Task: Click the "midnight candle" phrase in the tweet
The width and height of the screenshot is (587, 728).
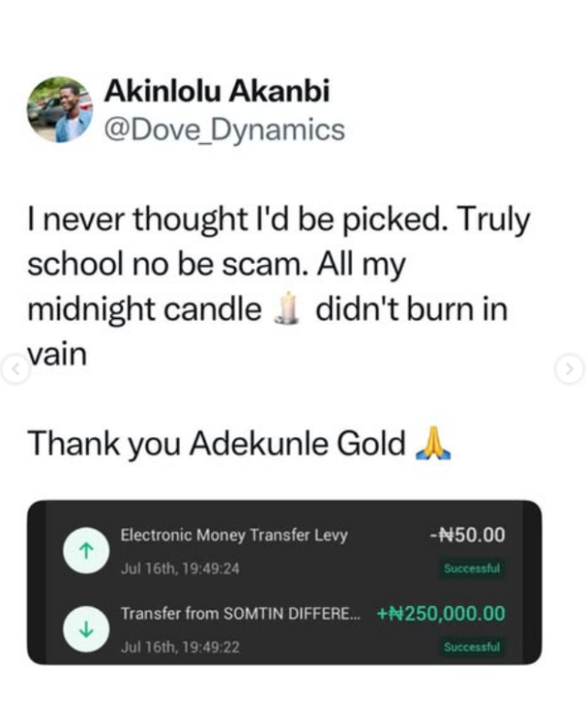Action: (144, 310)
